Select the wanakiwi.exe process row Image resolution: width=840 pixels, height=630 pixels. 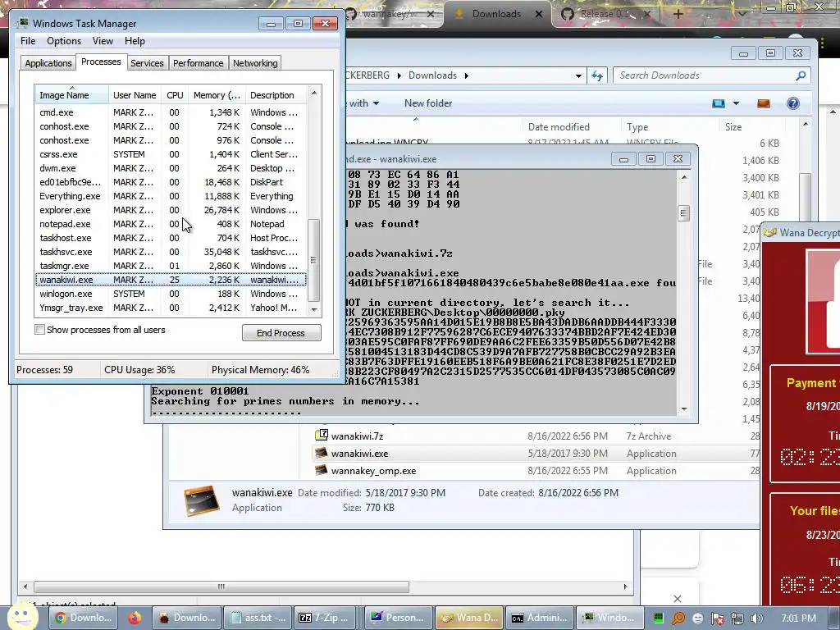(x=171, y=280)
